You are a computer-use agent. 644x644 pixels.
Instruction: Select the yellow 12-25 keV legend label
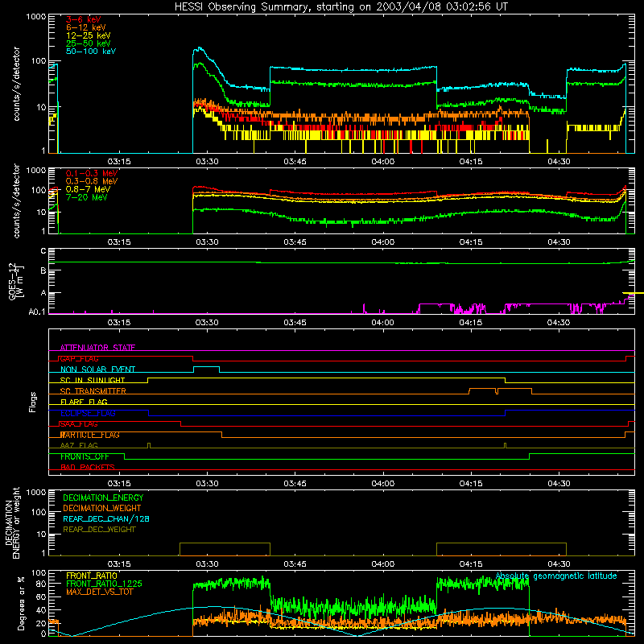click(89, 35)
